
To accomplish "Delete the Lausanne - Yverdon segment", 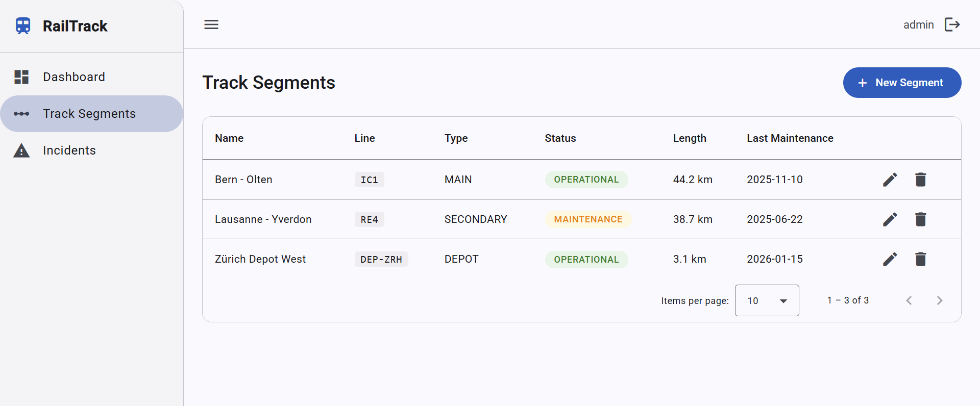I will [921, 219].
